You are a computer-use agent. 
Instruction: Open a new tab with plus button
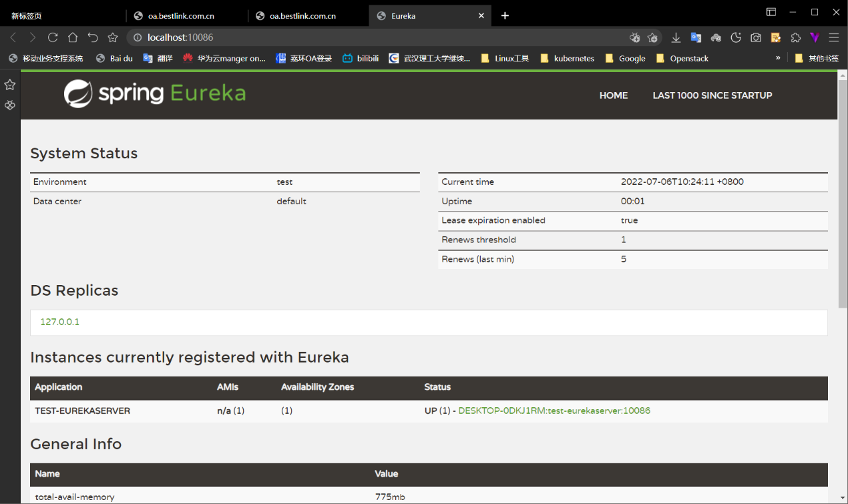coord(505,15)
